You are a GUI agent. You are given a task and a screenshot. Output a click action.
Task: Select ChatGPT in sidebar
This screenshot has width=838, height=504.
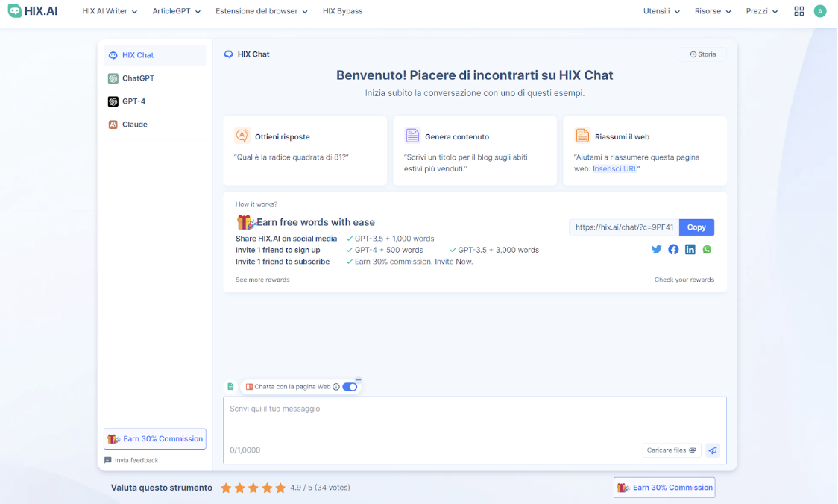tap(154, 78)
